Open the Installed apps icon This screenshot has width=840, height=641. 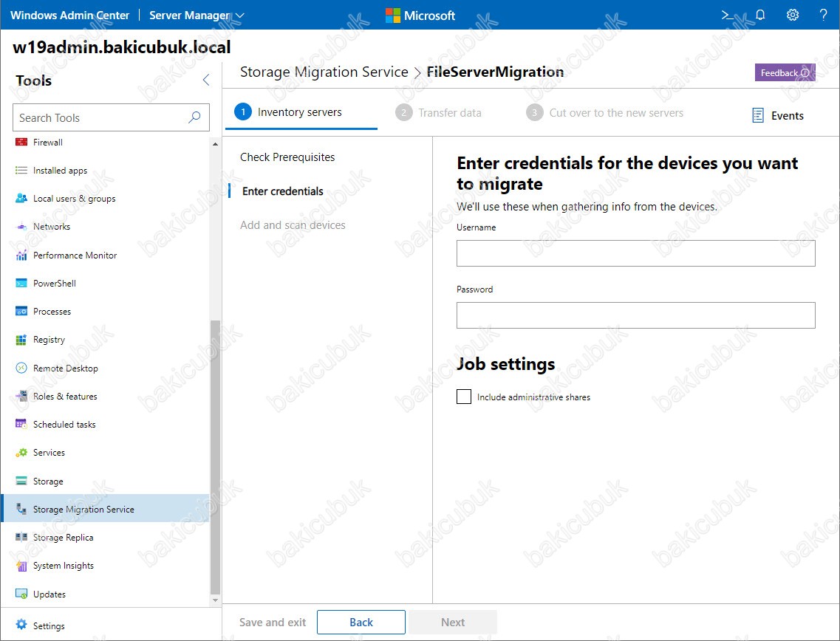21,171
